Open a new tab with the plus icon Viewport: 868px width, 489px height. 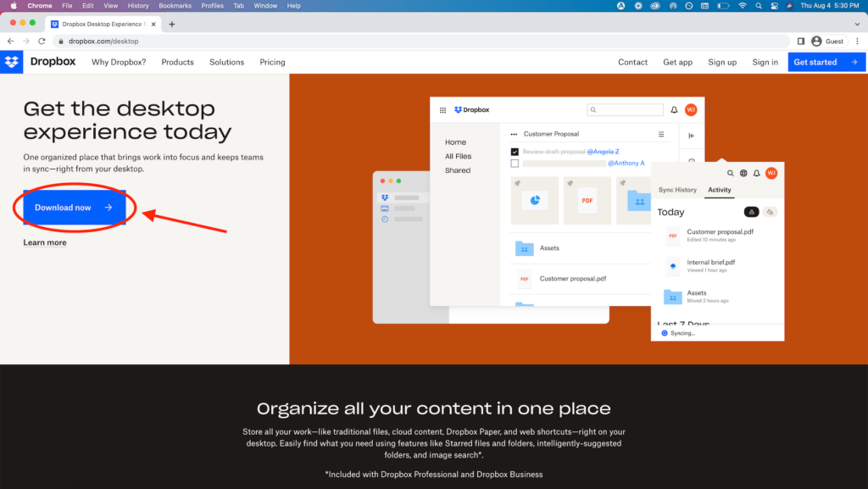click(x=171, y=25)
